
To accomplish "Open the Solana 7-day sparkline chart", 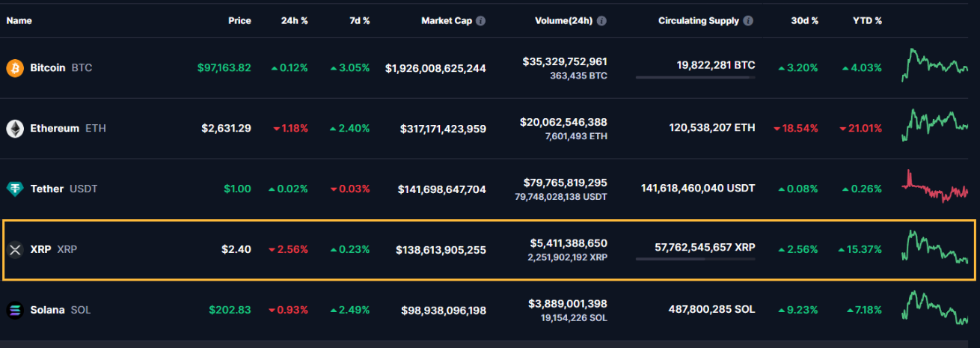I will [x=935, y=308].
